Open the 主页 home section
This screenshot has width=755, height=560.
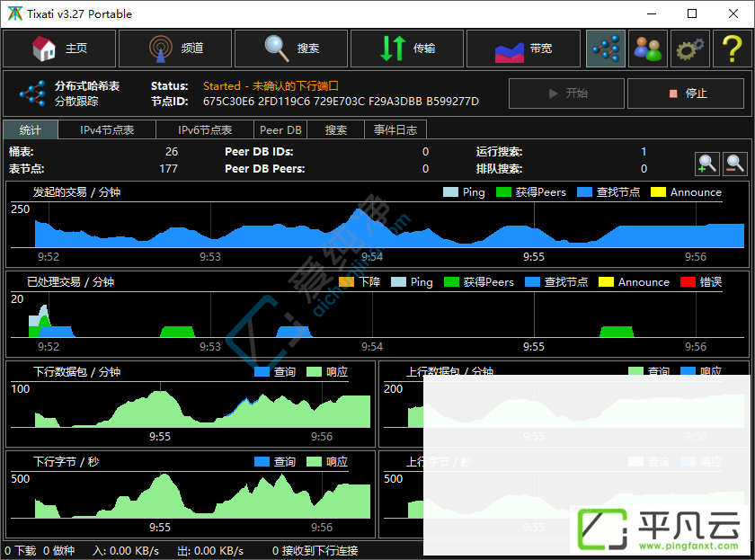point(59,49)
